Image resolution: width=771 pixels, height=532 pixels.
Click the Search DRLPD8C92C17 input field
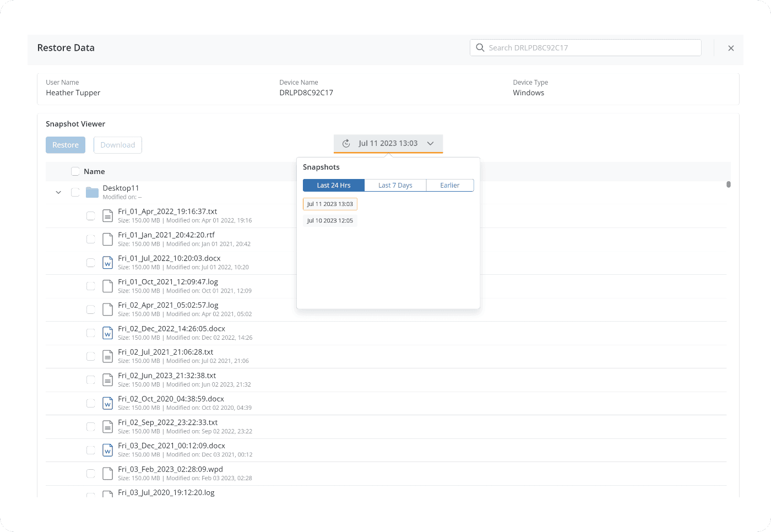589,48
